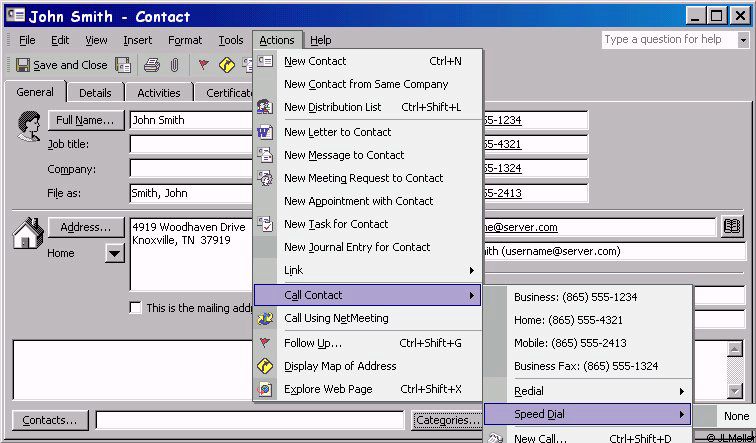
Task: Open the Type a question for help dropdown
Action: 743,40
